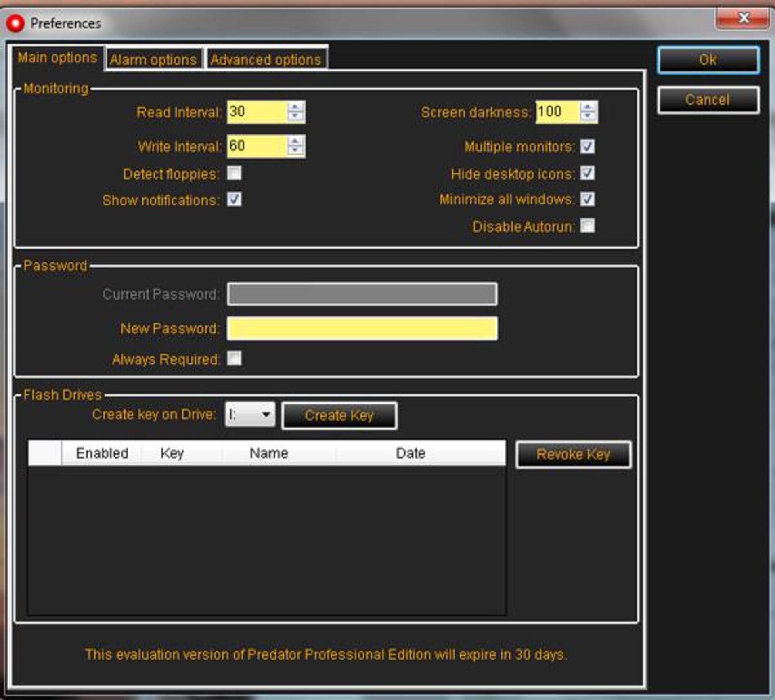Increase Write Interval with up arrow
Screen dimensions: 775x700
(x=295, y=141)
